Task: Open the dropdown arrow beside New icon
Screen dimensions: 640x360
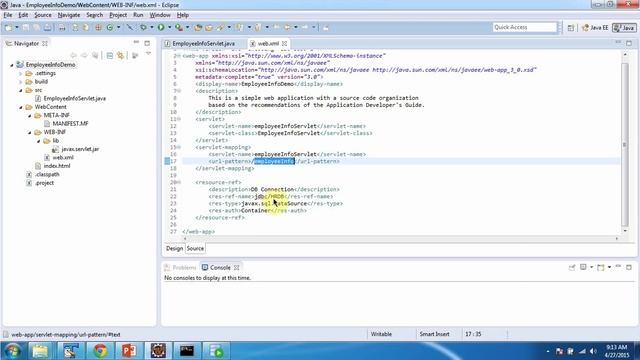Action: pos(17,27)
